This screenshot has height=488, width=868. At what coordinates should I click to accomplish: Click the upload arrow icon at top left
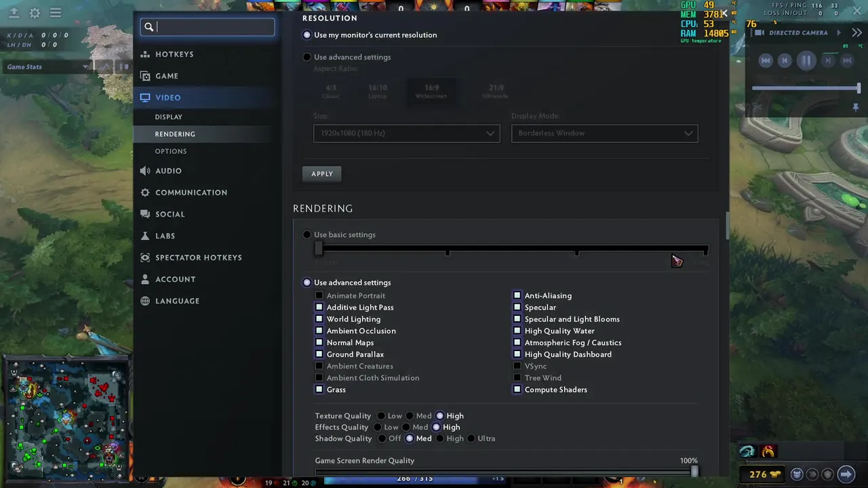coord(14,13)
